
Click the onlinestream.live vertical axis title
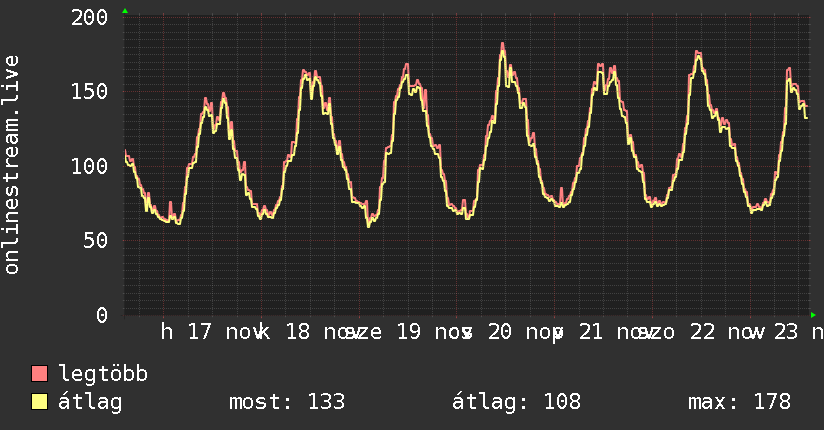click(x=12, y=165)
